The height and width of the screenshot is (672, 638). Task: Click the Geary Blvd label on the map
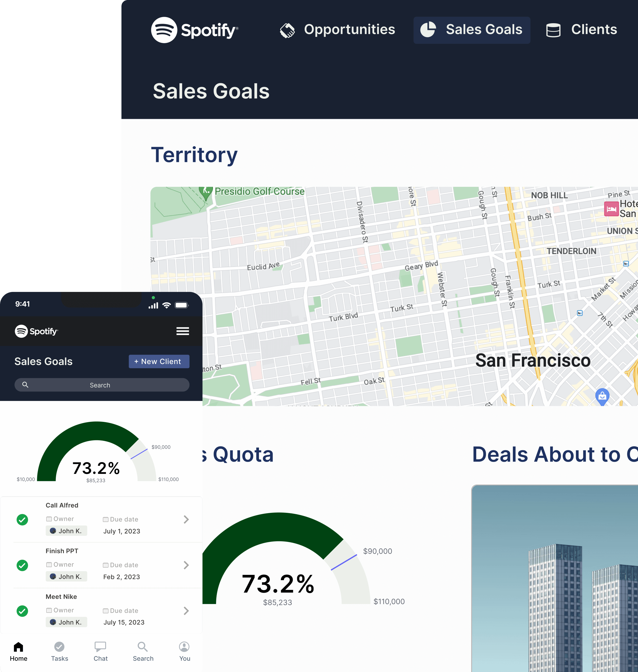pyautogui.click(x=421, y=266)
